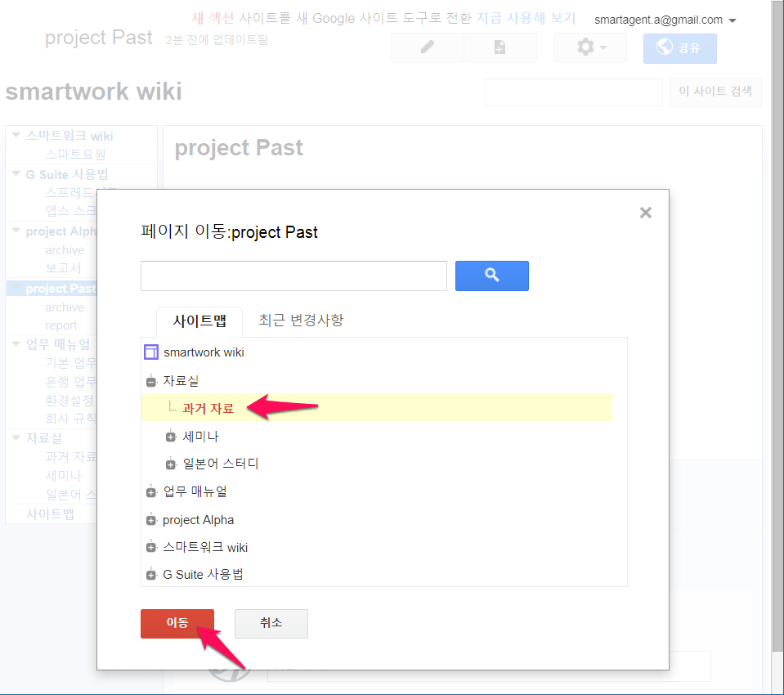Click the page search text field in dialog
This screenshot has width=784, height=695.
293,276
